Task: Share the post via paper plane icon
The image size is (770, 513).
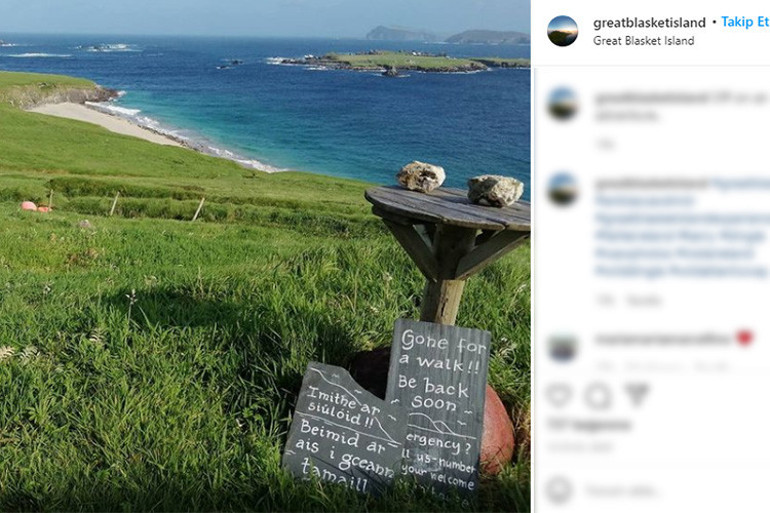Action: (x=636, y=395)
